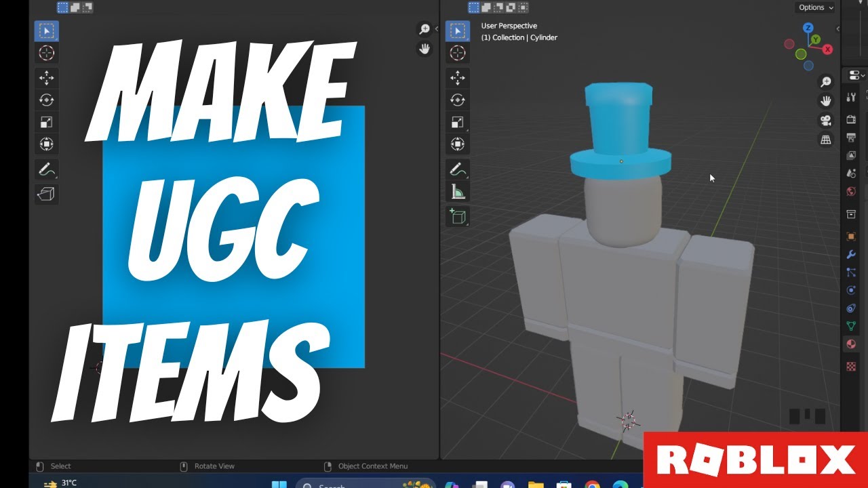Open the Modifiers wrench tab
Image resolution: width=868 pixels, height=488 pixels.
tap(851, 255)
